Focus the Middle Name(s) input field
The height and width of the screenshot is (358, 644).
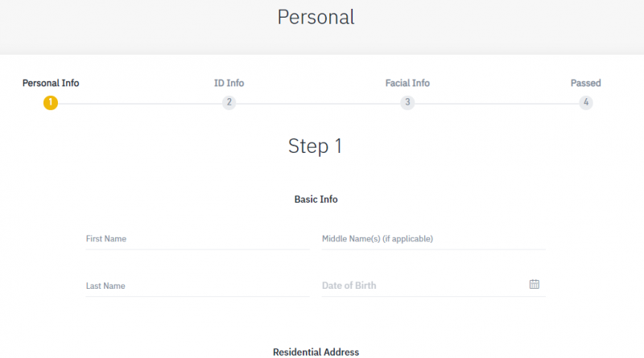point(434,239)
